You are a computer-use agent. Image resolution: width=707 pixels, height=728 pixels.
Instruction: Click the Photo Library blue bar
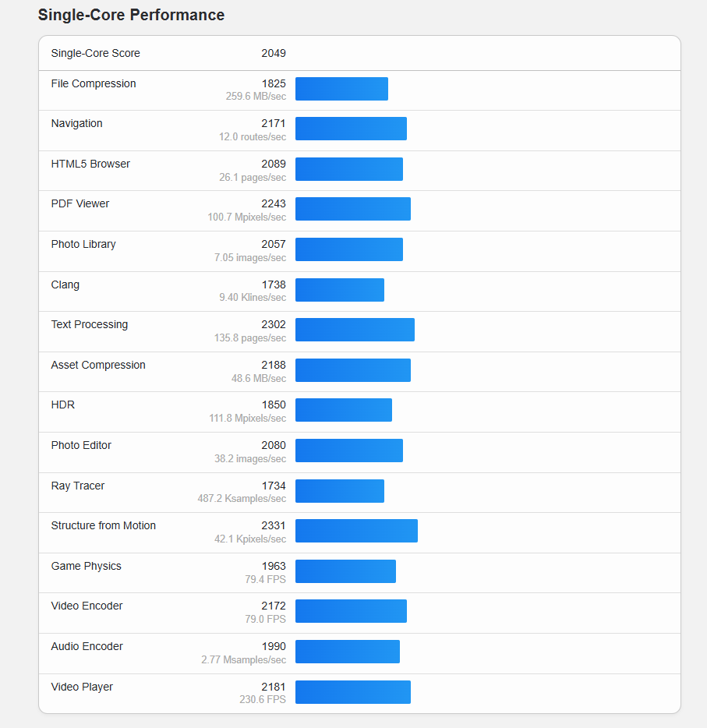[x=349, y=249]
